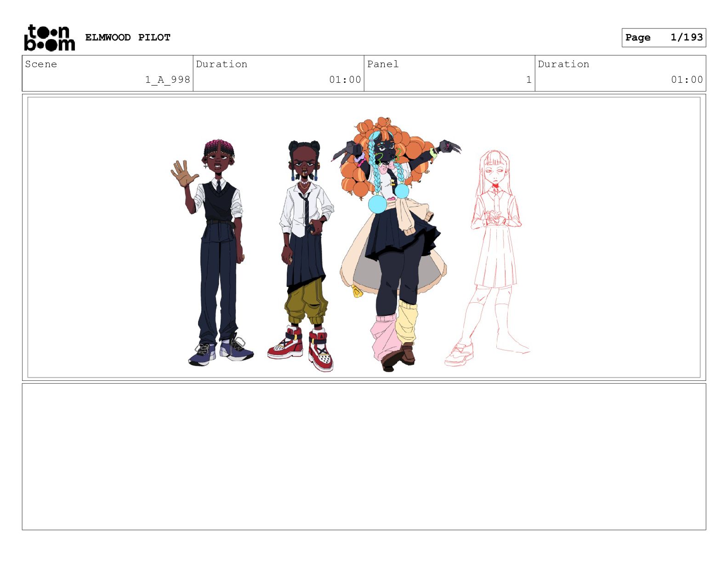Click the Toon Boom logo
Viewport: 728px width, 563px height.
pyautogui.click(x=49, y=38)
